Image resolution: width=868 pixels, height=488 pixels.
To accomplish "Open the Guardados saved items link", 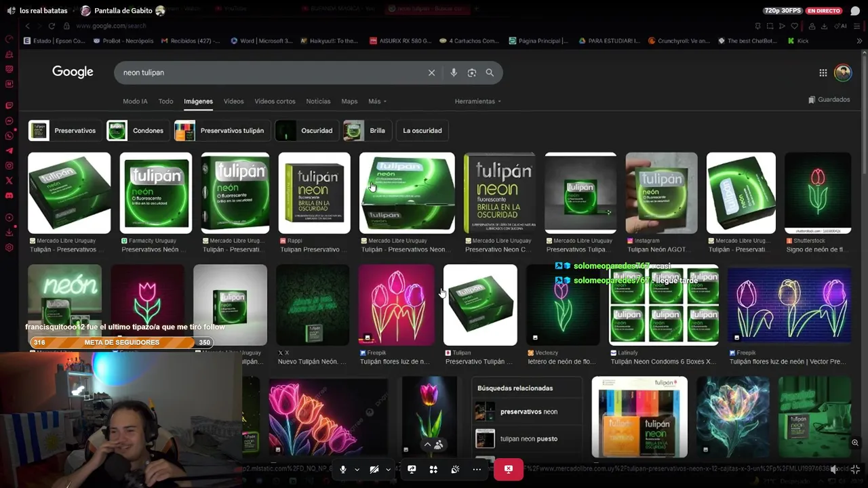I will 829,100.
